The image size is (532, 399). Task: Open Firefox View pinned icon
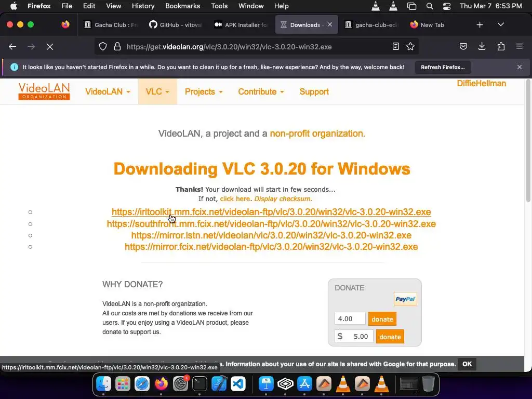tap(65, 24)
